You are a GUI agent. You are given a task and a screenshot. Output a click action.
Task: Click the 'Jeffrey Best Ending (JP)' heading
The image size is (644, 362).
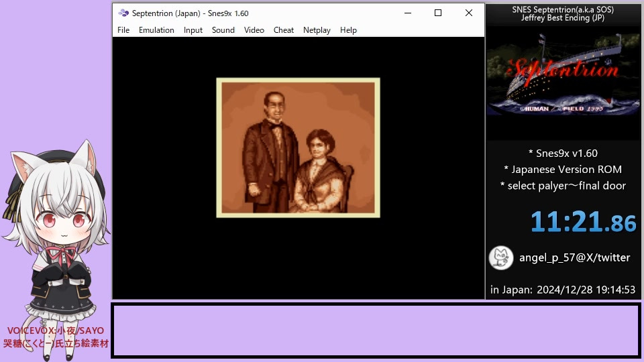pos(563,17)
